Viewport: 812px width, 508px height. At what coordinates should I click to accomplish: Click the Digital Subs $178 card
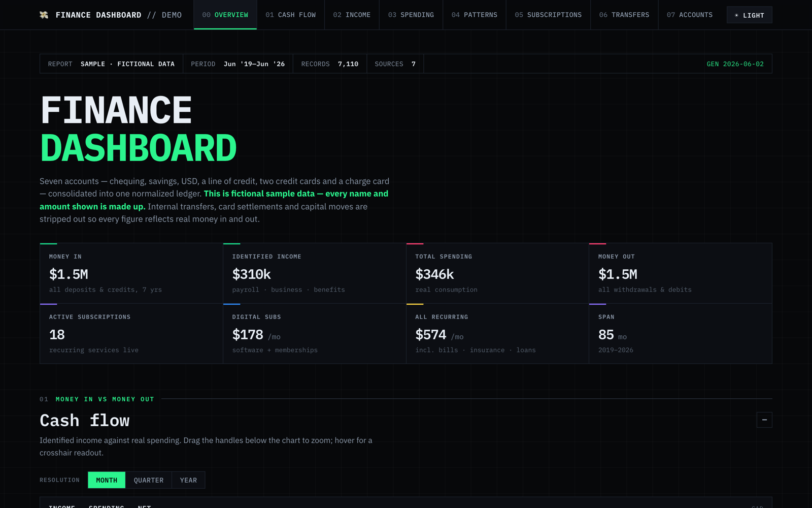pyautogui.click(x=315, y=334)
